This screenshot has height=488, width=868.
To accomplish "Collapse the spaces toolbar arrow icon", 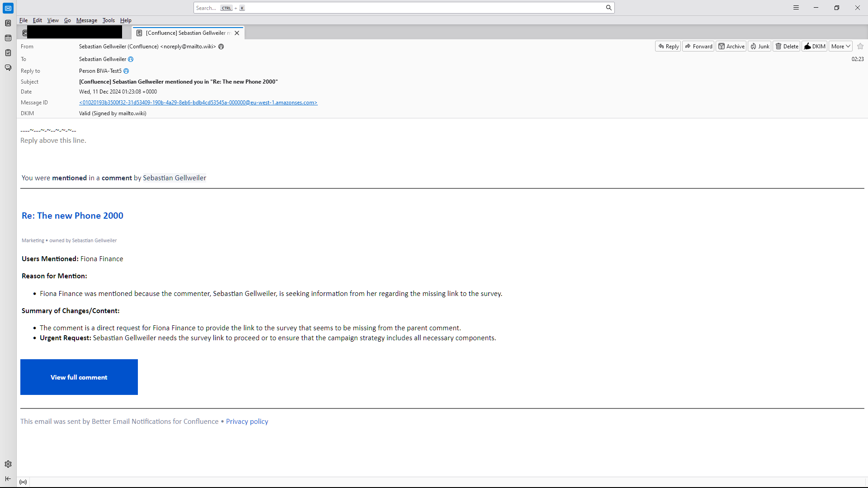I will coord(8,479).
